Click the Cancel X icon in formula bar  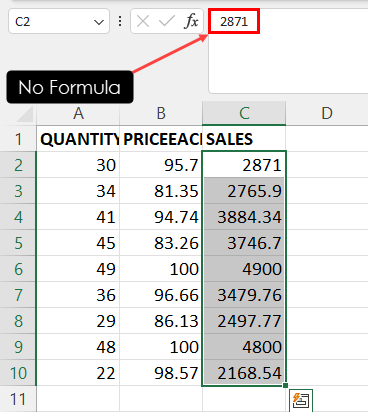point(143,21)
